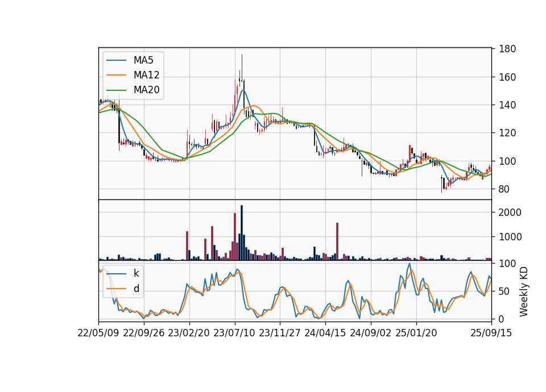546x392 pixels.
Task: Click the orange MA12 legend line sample
Action: [116, 75]
